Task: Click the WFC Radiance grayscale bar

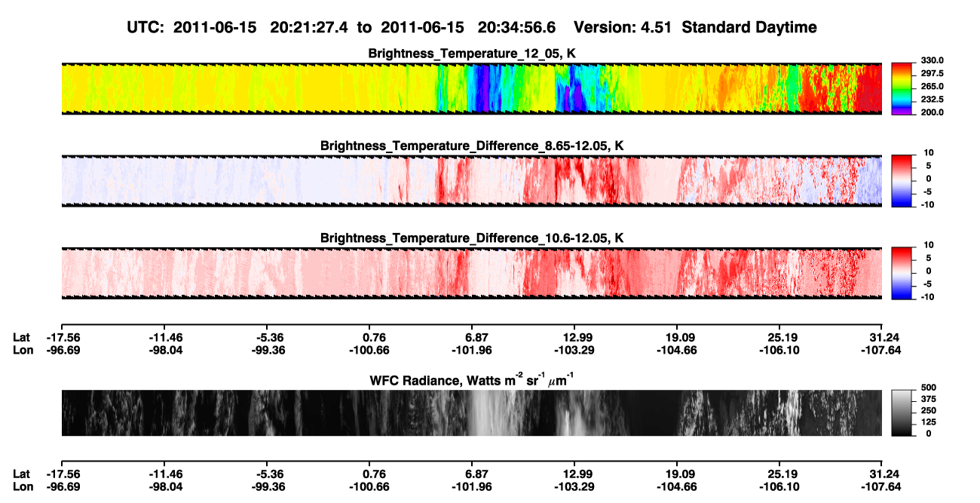Action: pyautogui.click(x=902, y=413)
